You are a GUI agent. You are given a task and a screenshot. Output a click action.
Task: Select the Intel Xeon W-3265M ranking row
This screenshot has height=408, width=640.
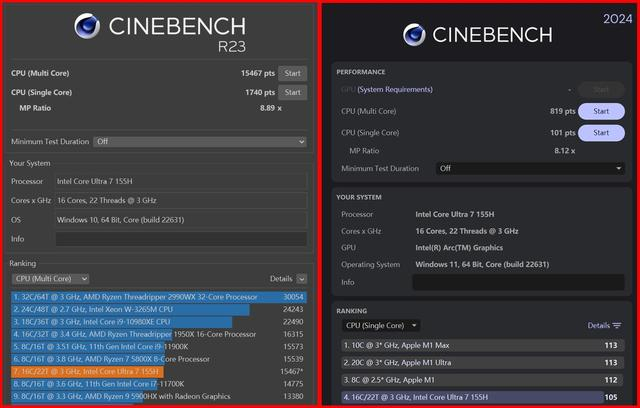point(159,309)
